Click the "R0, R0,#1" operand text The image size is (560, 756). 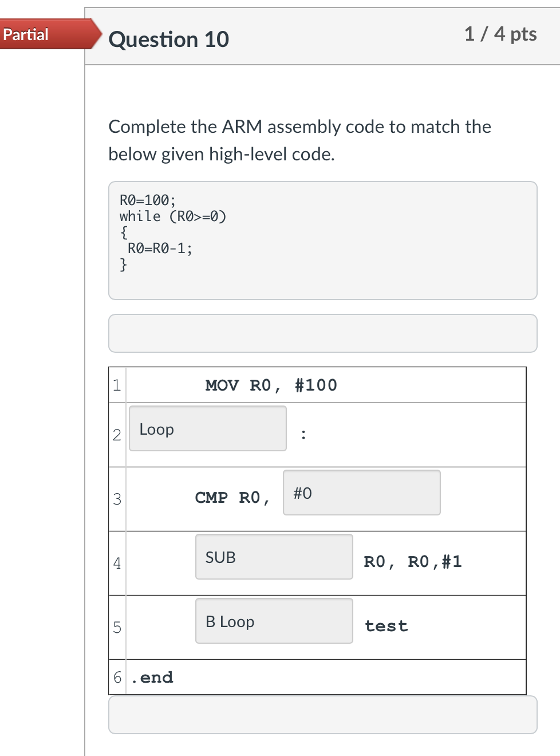(412, 561)
